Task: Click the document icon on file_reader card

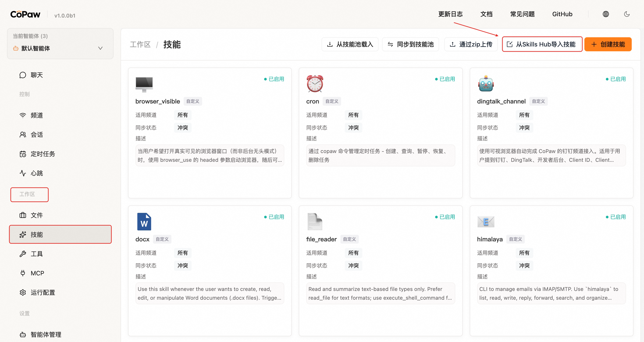Action: [x=315, y=221]
